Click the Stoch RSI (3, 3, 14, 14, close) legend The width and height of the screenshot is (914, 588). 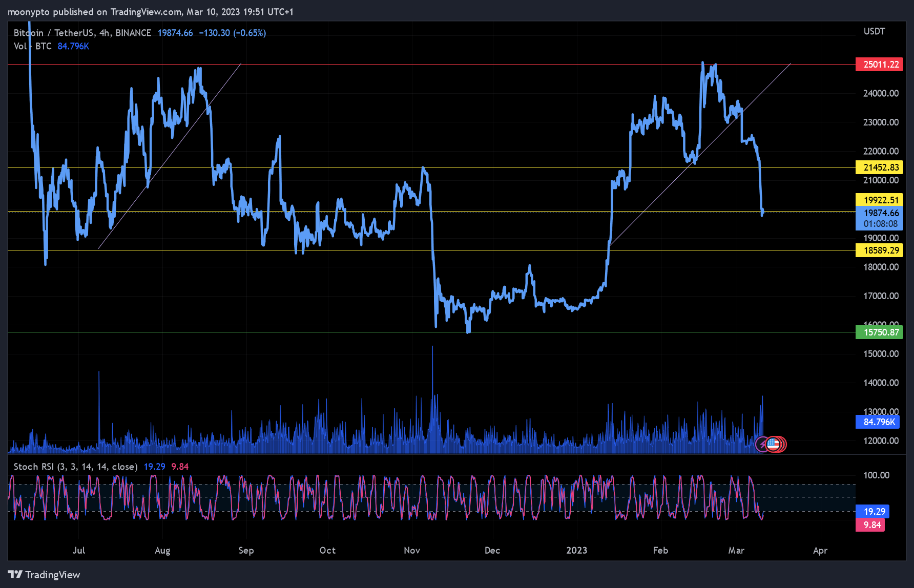[75, 467]
